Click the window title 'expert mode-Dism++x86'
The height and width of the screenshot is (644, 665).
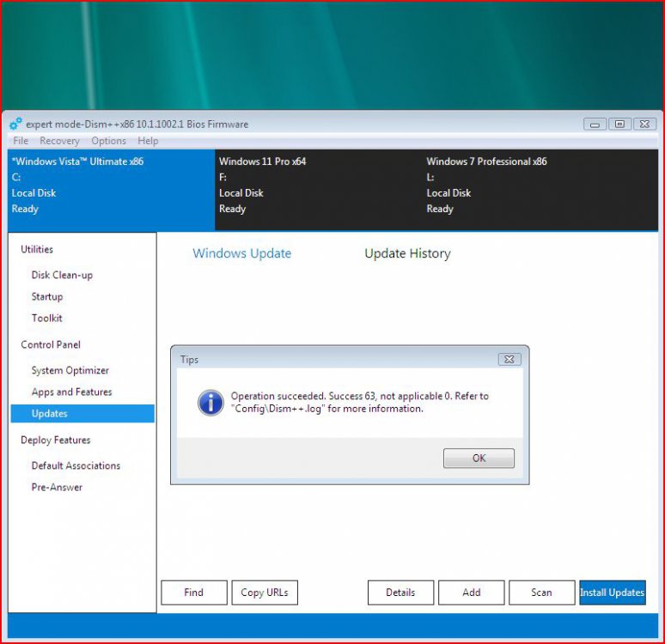(x=137, y=125)
